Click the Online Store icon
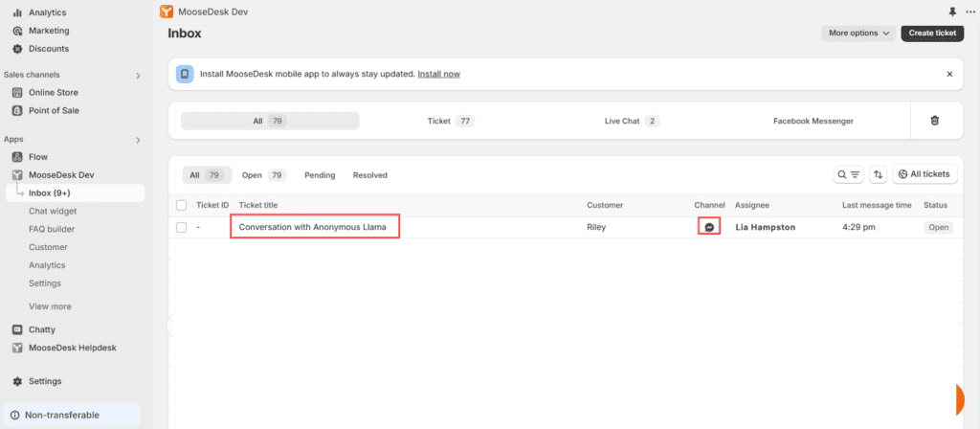980x429 pixels. pos(17,93)
